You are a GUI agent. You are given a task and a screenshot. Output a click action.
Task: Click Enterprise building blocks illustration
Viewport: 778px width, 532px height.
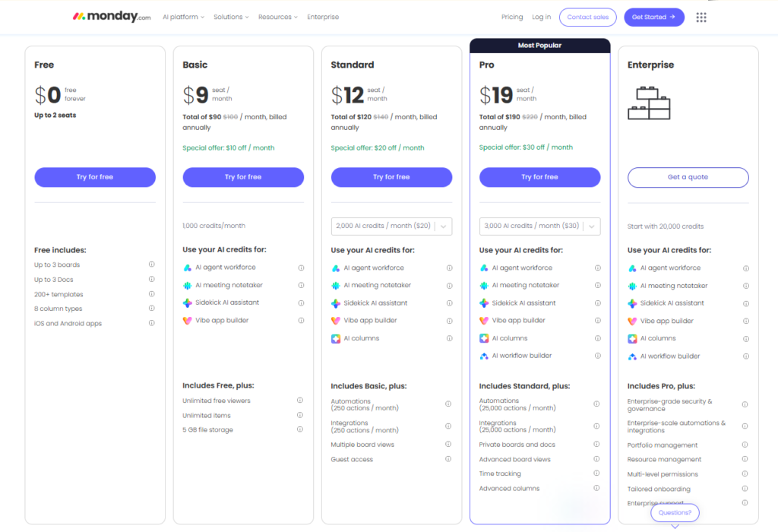(x=649, y=103)
